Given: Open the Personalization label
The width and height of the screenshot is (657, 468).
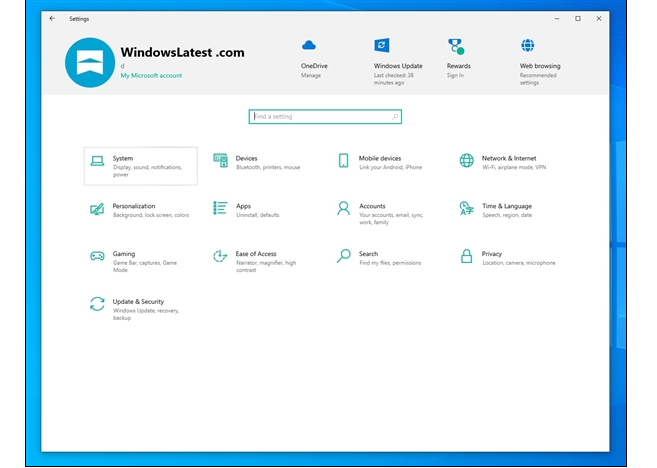Looking at the screenshot, I should [x=134, y=206].
